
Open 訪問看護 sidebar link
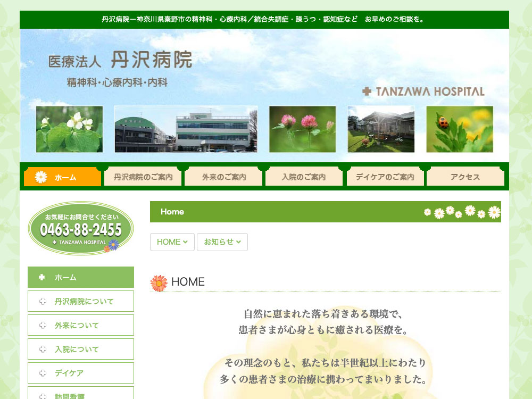coord(81,393)
